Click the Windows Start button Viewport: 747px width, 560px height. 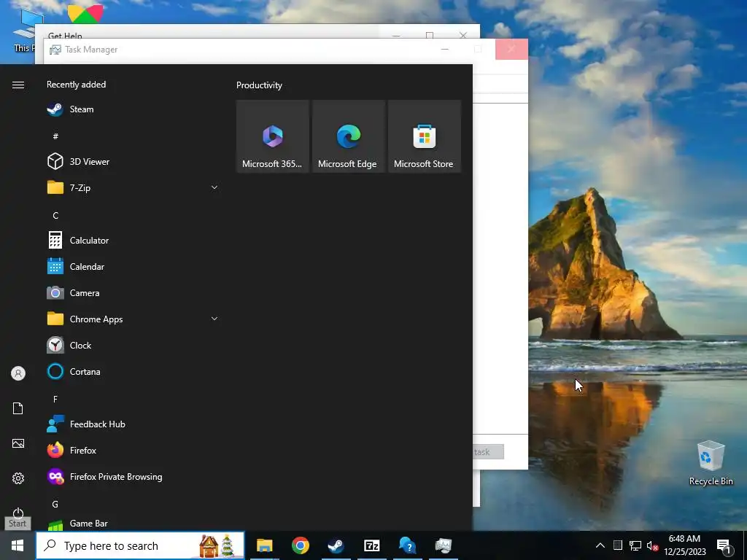tap(18, 545)
